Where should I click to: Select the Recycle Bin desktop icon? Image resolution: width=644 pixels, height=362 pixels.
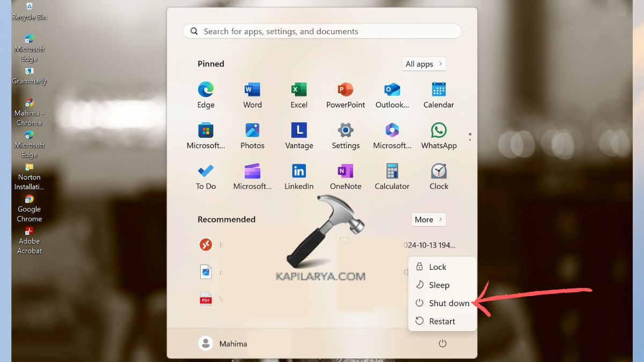click(x=30, y=11)
